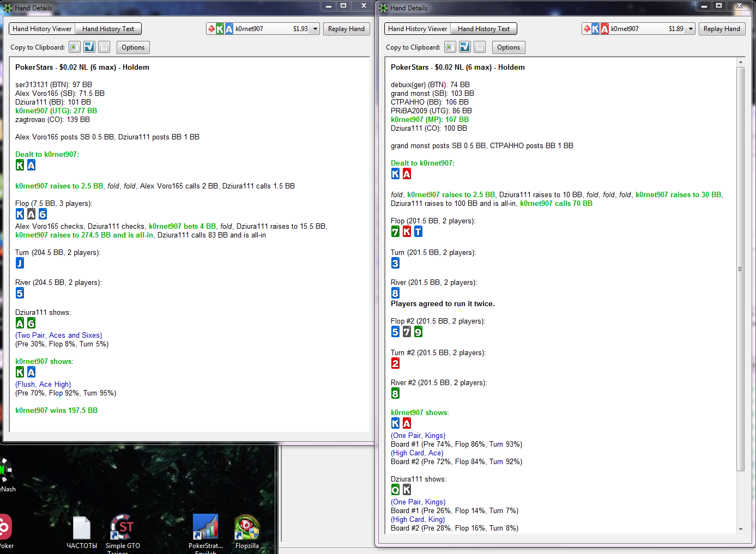
Task: Click the T card on the right window flop
Action: pyautogui.click(x=418, y=232)
